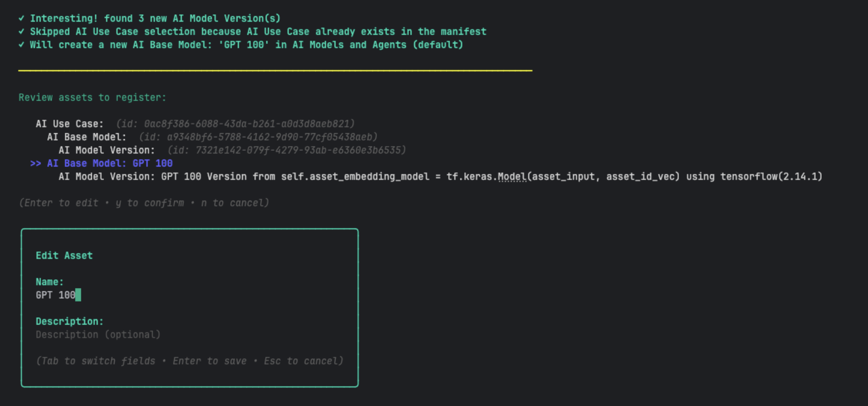Select the "GPT 100 Version from self.asset_embedding_model" row
This screenshot has height=406, width=868.
[296, 177]
